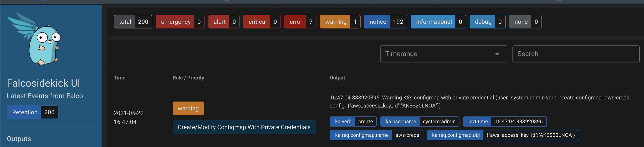Filter events by error priority
The height and width of the screenshot is (147, 644).
(x=300, y=22)
